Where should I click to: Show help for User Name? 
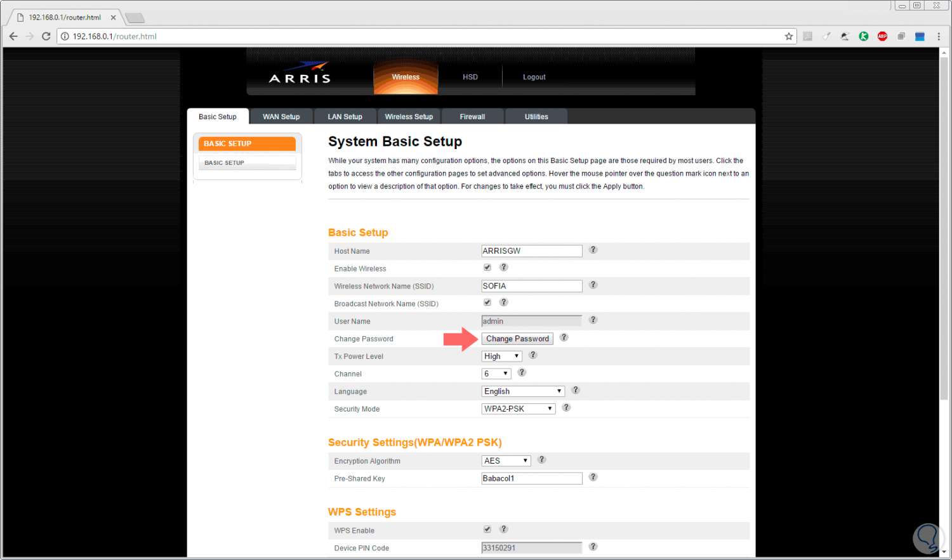(x=593, y=320)
